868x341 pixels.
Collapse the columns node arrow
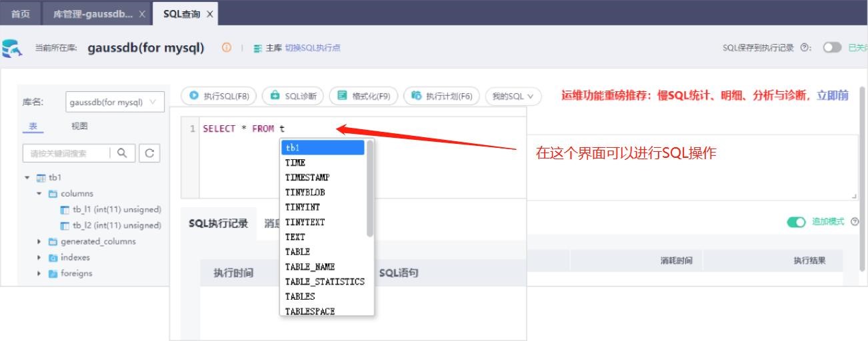coord(39,194)
